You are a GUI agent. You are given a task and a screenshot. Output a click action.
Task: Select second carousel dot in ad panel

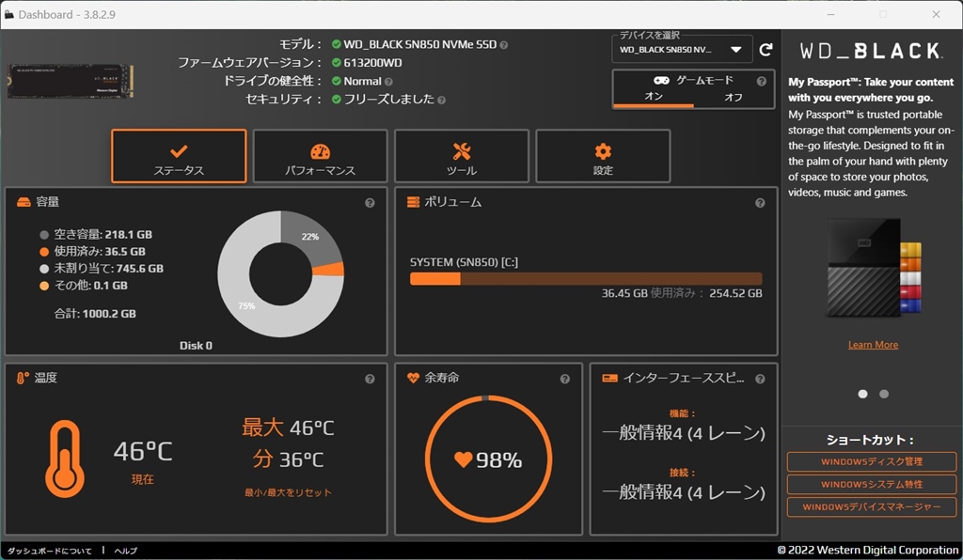point(884,394)
